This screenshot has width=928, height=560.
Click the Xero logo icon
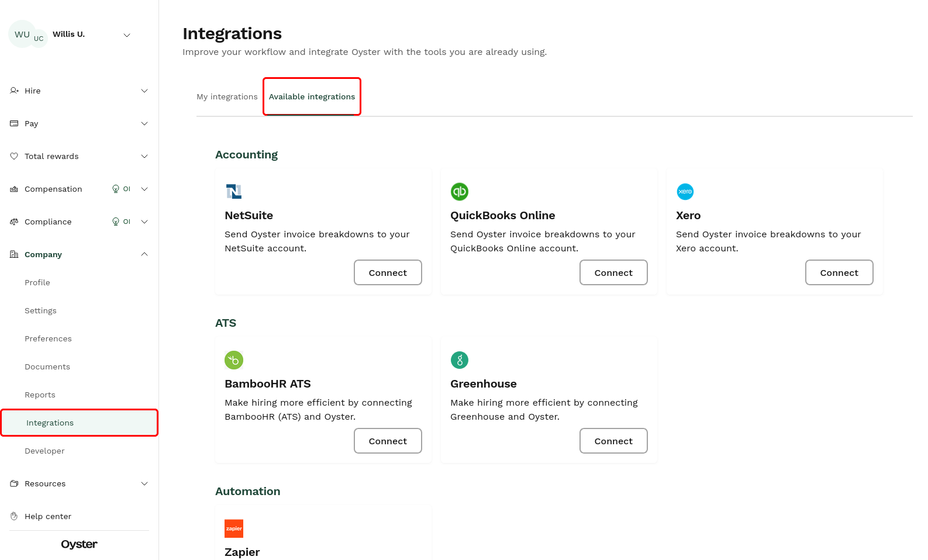click(x=685, y=192)
